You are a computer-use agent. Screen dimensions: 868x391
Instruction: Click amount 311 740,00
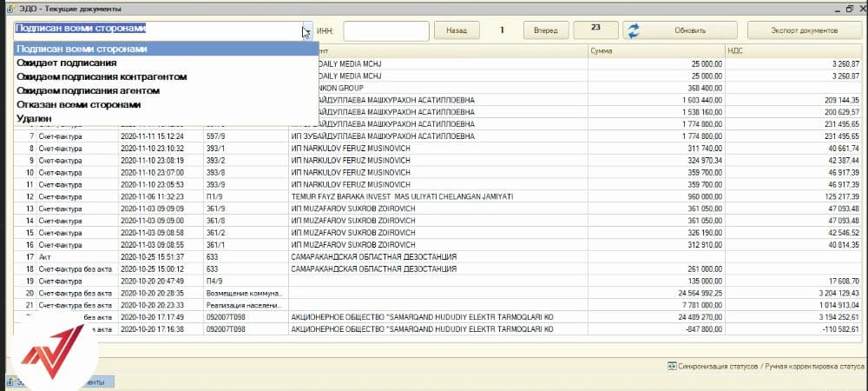[656, 149]
